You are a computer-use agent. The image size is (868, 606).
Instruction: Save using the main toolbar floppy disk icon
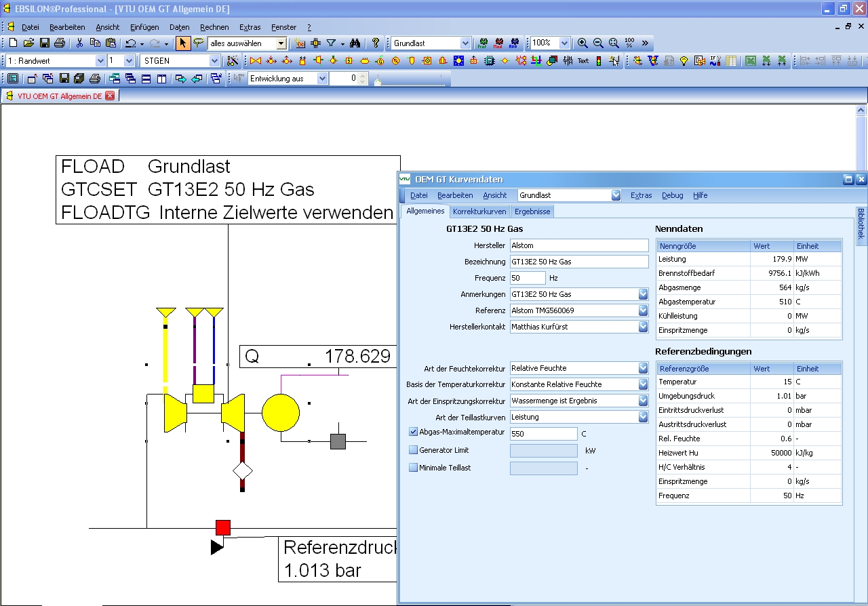coord(44,43)
